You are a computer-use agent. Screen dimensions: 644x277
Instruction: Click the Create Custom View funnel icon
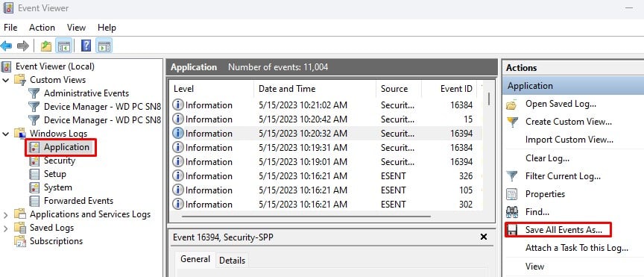tap(512, 122)
